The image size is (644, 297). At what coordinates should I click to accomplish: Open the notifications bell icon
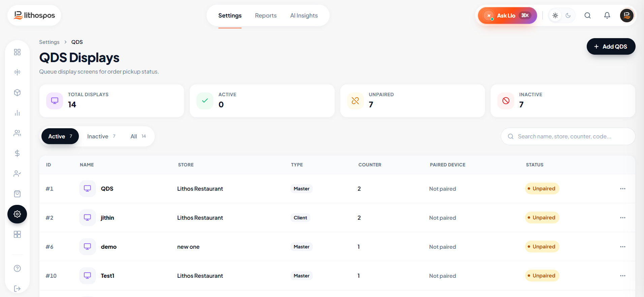click(x=607, y=16)
